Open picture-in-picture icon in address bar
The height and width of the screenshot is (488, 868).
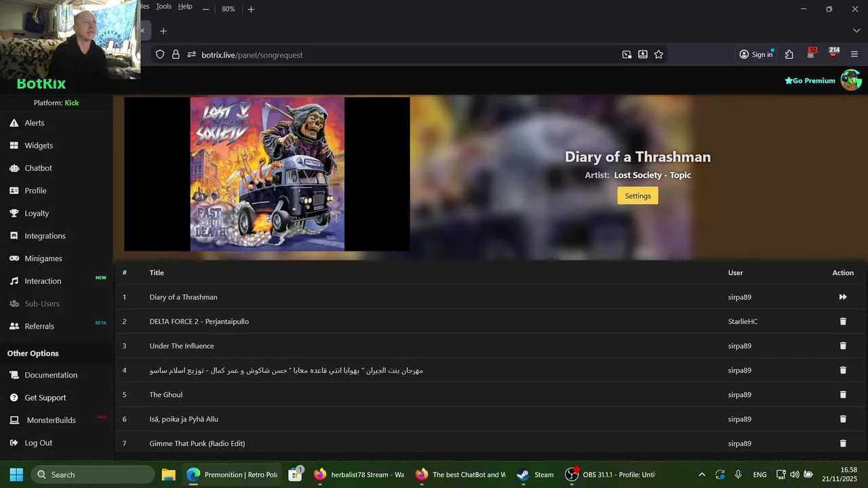pos(627,54)
